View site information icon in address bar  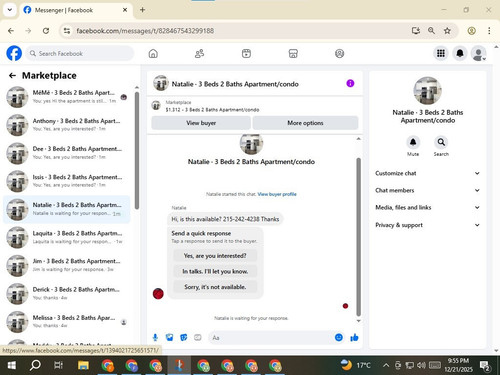[x=67, y=31]
